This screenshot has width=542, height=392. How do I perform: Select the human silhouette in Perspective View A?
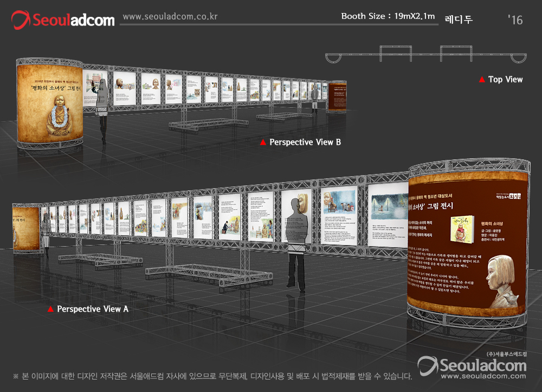coord(296,245)
